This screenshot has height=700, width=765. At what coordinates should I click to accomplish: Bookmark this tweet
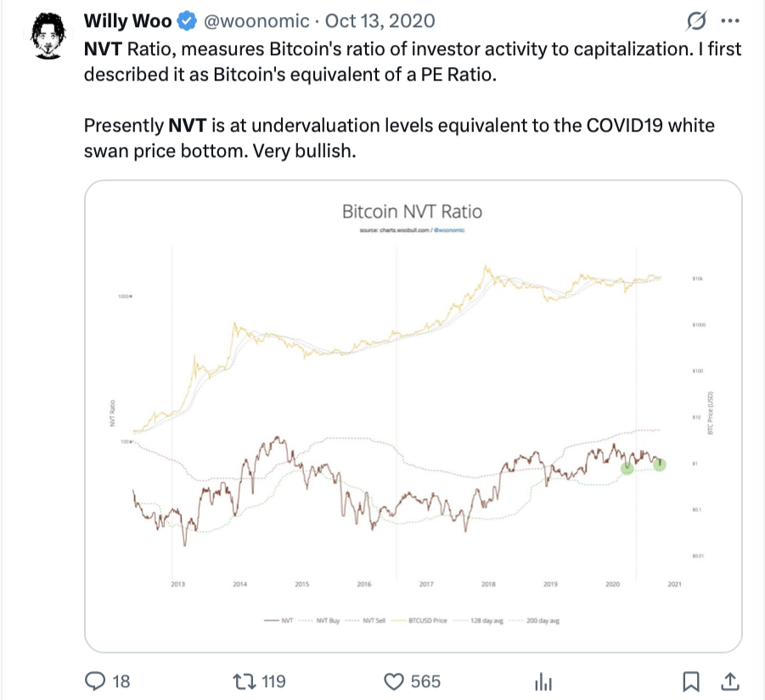click(692, 680)
